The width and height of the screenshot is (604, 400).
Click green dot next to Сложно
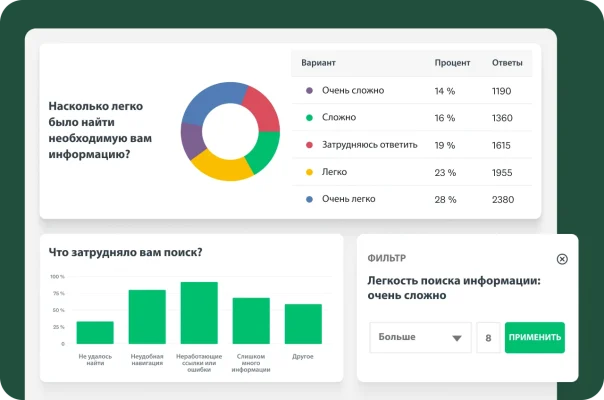click(309, 118)
